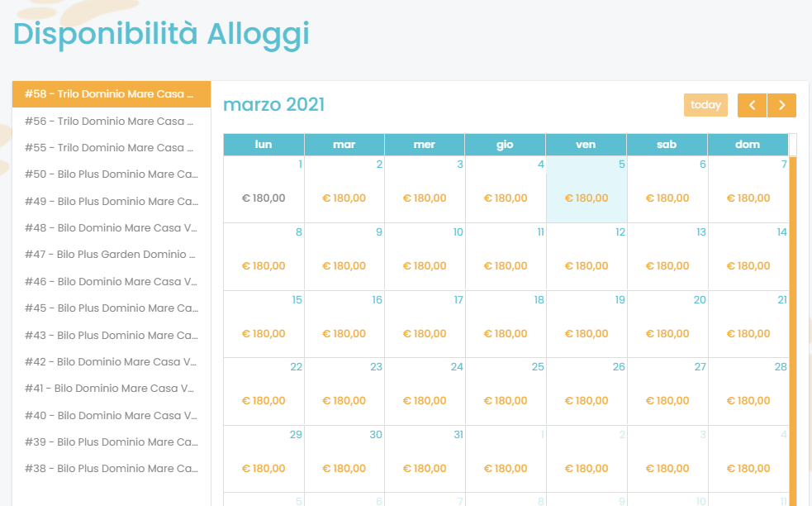Click the March 5 highlighted day cell
This screenshot has height=506, width=812.
[x=586, y=189]
